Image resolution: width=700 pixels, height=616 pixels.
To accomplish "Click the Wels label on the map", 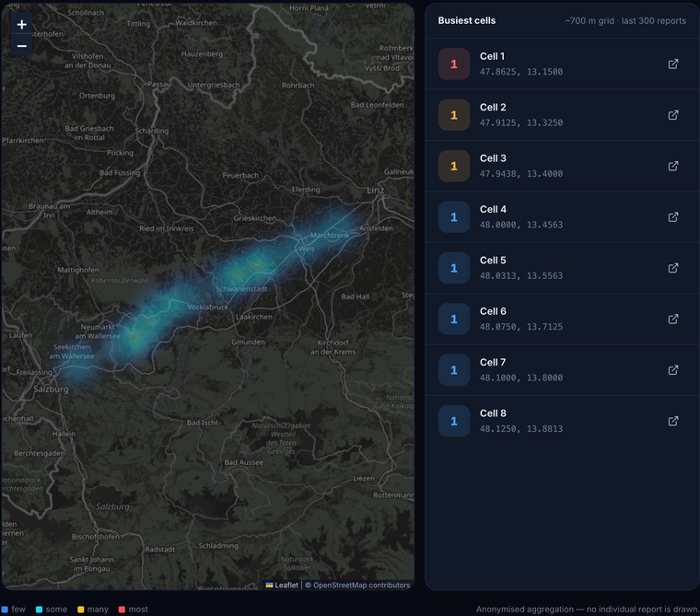I will [x=307, y=249].
